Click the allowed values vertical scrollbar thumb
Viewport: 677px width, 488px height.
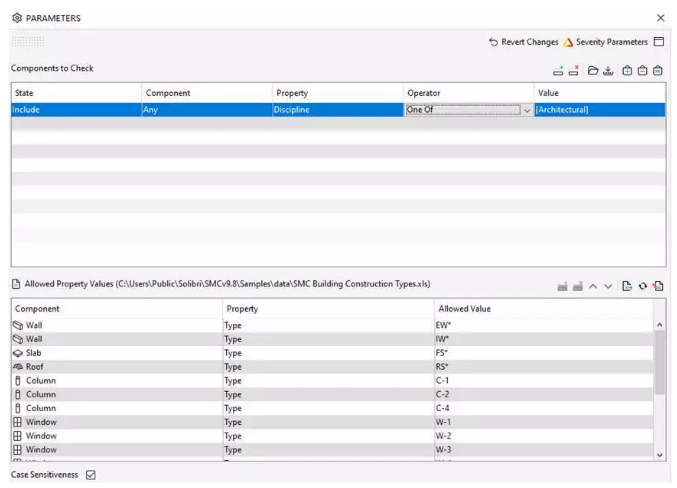[659, 362]
